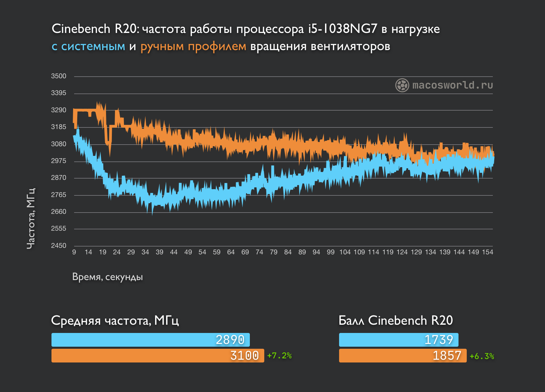Screen dimensions: 545x392
Task: Click the 9 tick on time axis
Action: coord(74,252)
